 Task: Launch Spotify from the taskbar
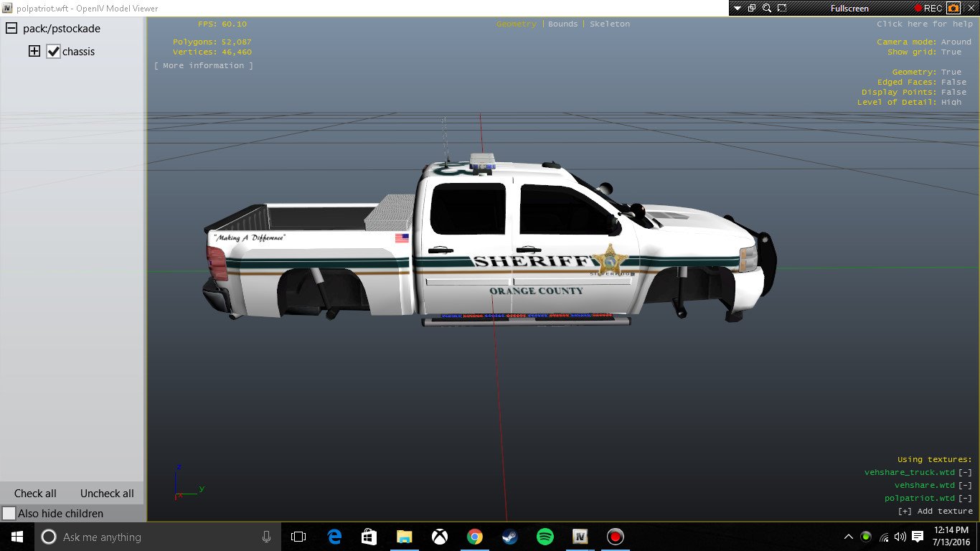545,537
